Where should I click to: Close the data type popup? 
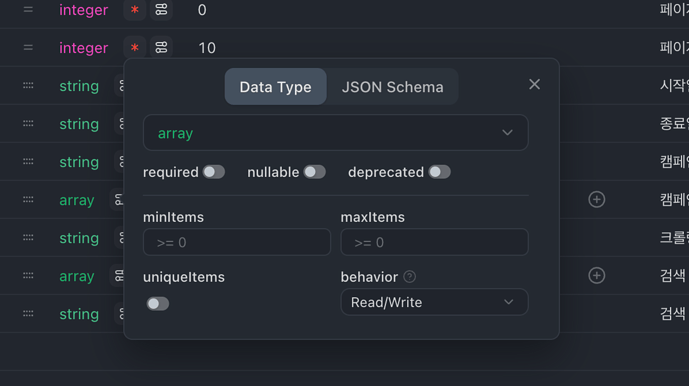pos(534,84)
